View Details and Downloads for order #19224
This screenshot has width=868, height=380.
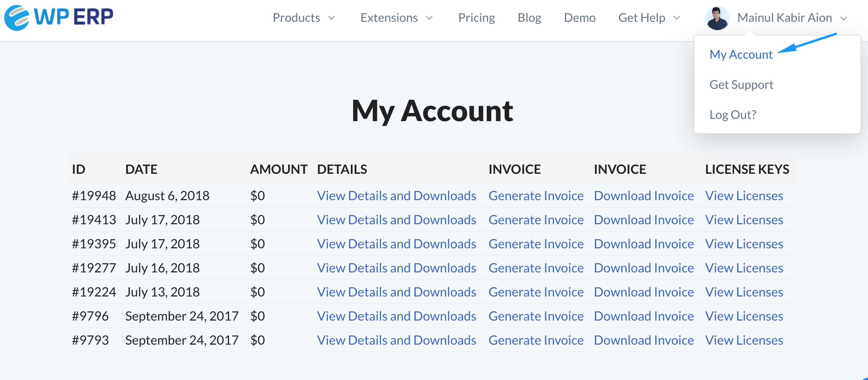396,292
